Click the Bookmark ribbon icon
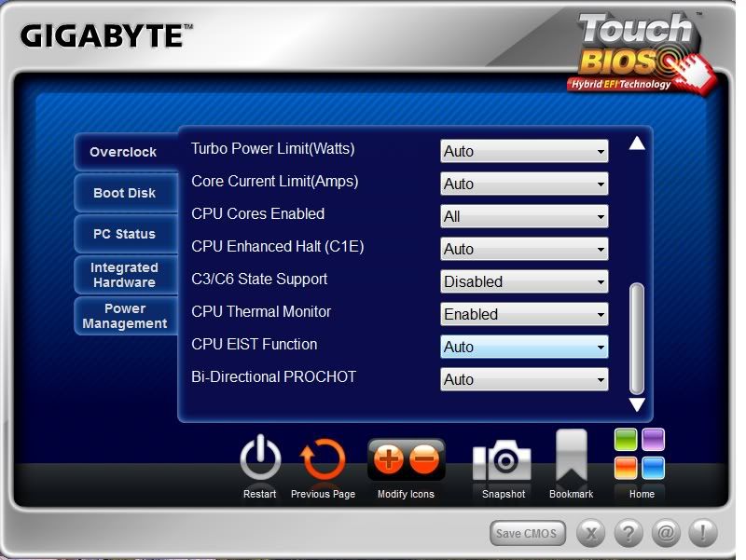This screenshot has width=746, height=560. (x=571, y=457)
